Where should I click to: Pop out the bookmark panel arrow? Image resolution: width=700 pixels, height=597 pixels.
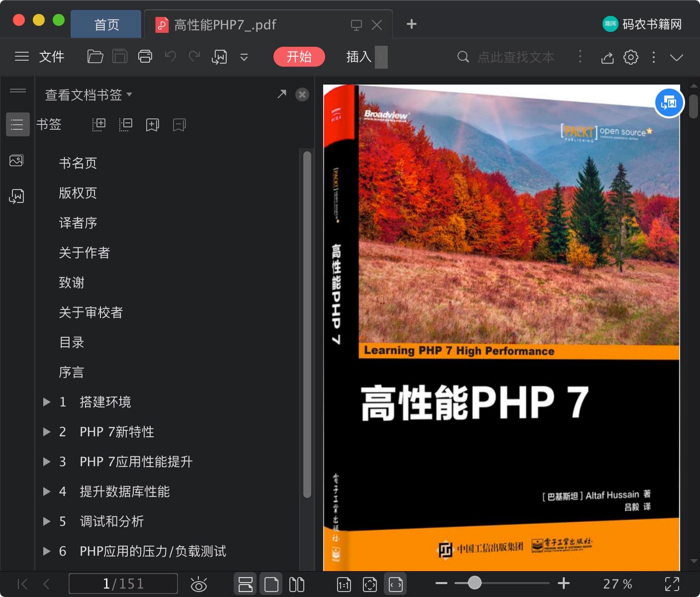(282, 94)
